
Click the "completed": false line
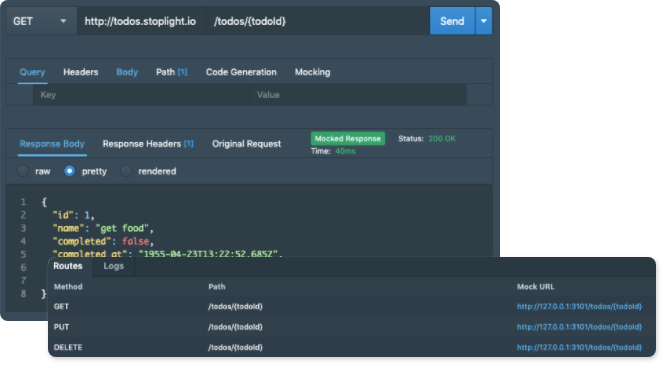pyautogui.click(x=103, y=241)
